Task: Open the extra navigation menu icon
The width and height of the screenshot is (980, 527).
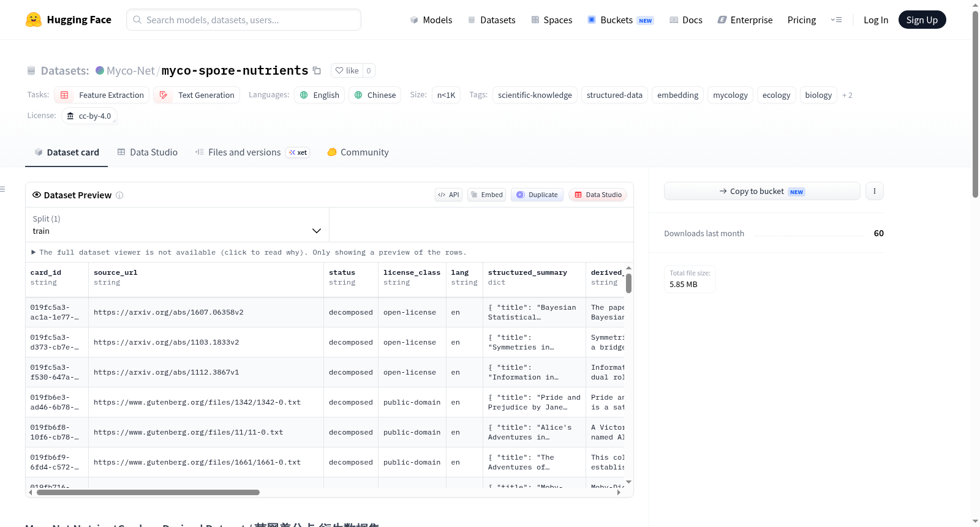Action: click(836, 20)
